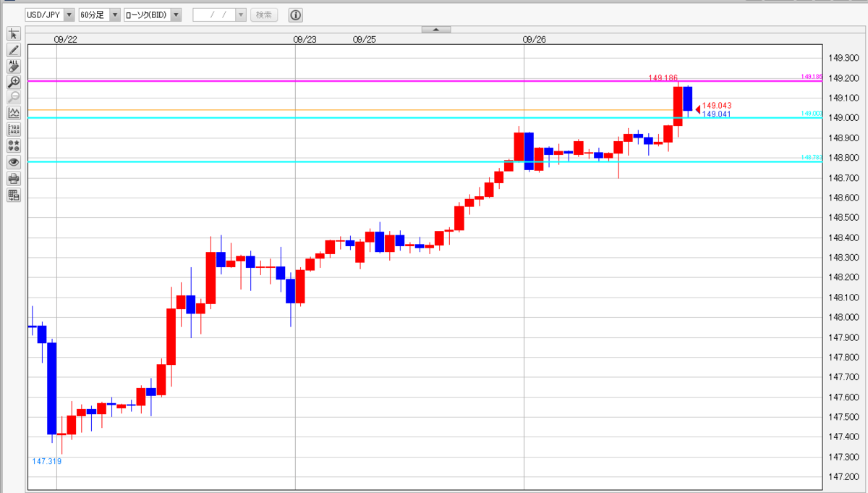868x493 pixels.
Task: Select the crosshair cursor tool
Action: (x=14, y=34)
